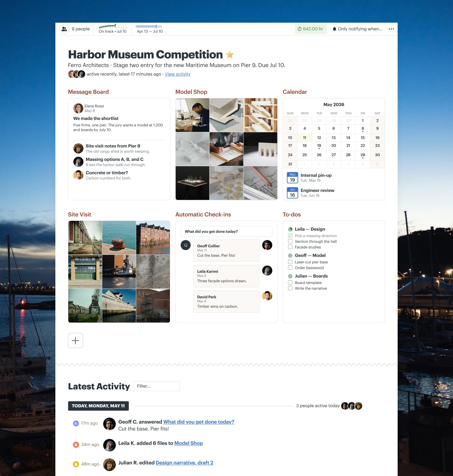Follow the View activity link

[177, 74]
